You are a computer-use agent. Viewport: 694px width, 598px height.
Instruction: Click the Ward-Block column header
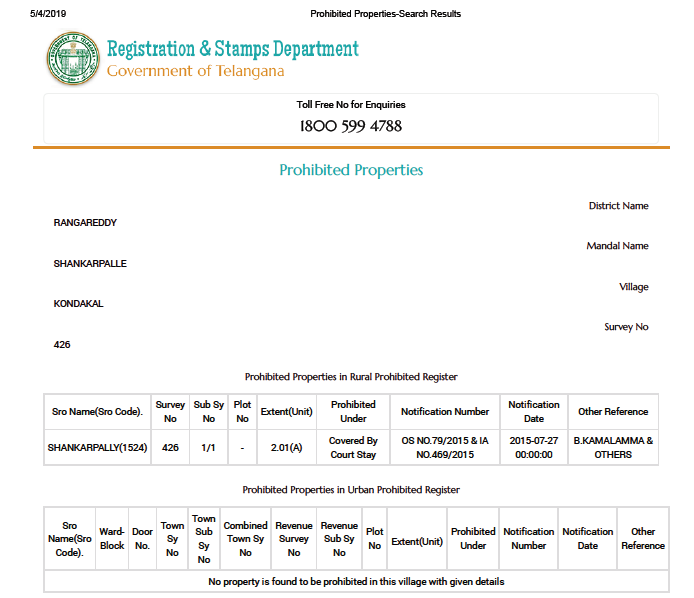click(x=112, y=539)
